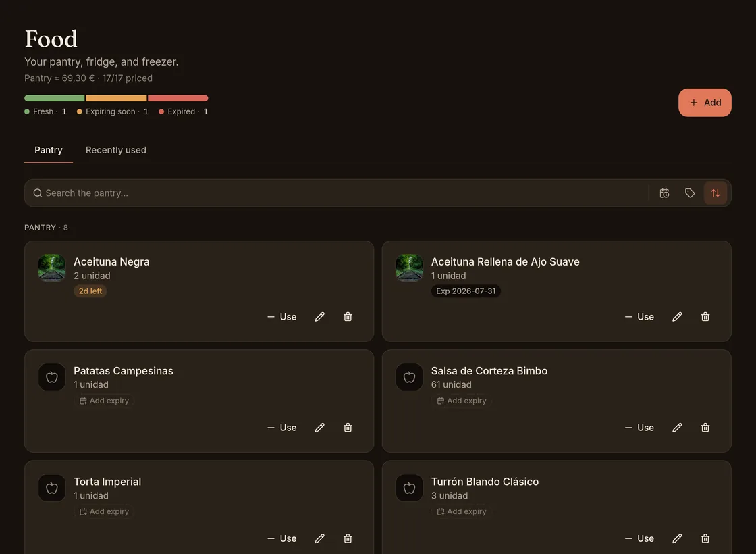Click the 2d left badge
The width and height of the screenshot is (756, 554).
tap(90, 291)
